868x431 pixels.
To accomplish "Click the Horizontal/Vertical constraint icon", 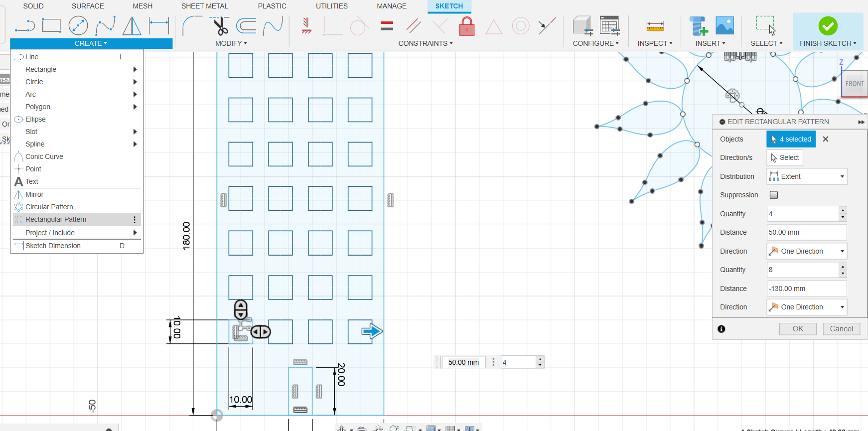I will click(x=306, y=25).
